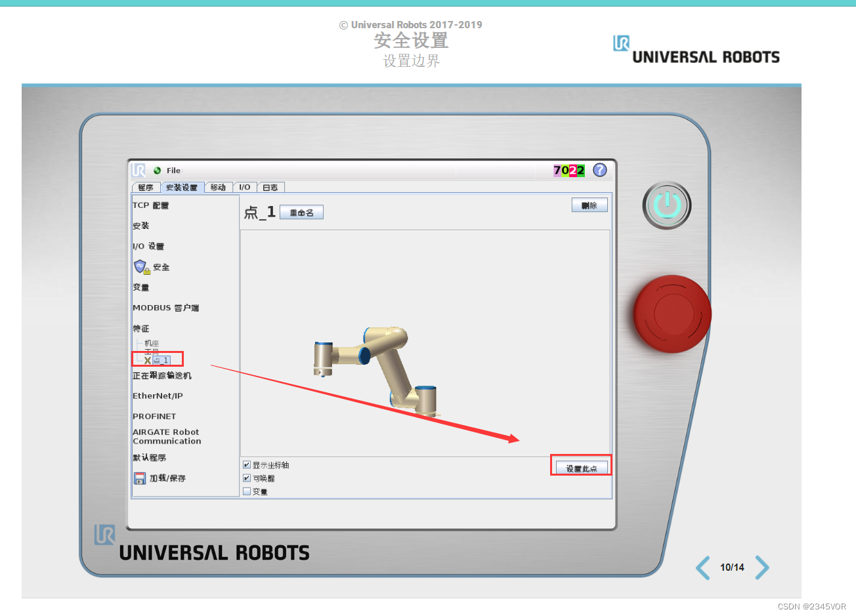Select 工具 in the feature tree
Image resolution: width=856 pixels, height=616 pixels.
152,352
